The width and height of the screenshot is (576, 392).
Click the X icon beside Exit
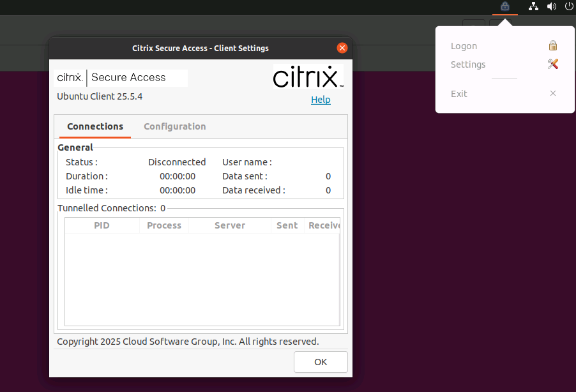coord(553,93)
